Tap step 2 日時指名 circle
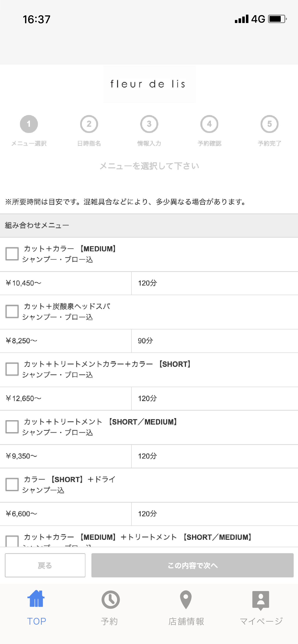Image resolution: width=298 pixels, height=644 pixels. (89, 124)
